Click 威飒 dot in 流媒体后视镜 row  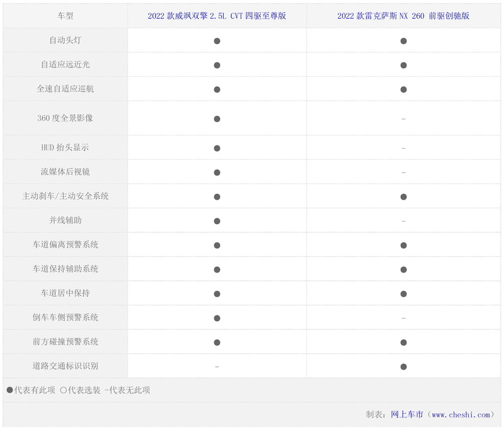[217, 173]
